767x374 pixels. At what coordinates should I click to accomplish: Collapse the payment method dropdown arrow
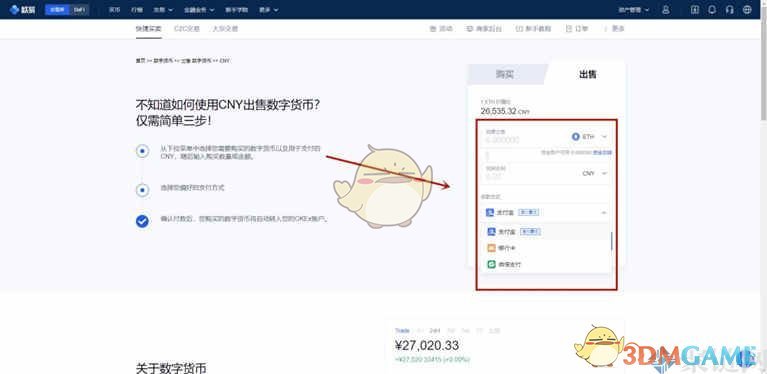pyautogui.click(x=604, y=213)
